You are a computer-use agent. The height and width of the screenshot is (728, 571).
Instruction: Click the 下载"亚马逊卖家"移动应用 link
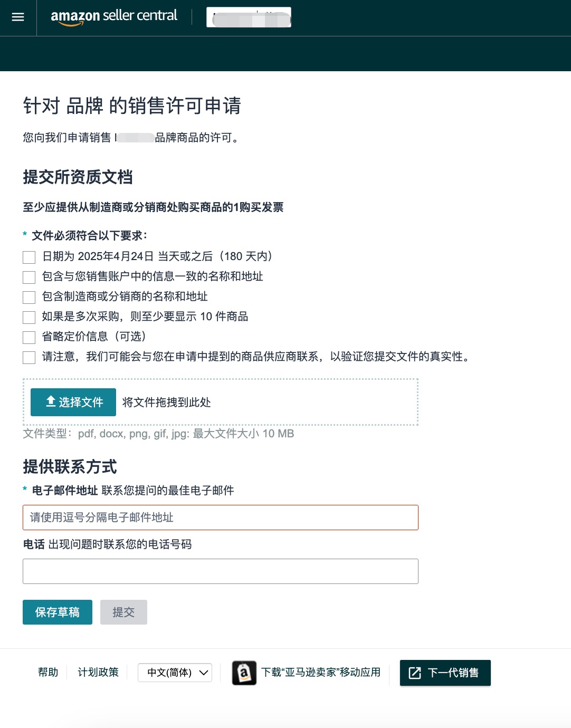coord(321,672)
